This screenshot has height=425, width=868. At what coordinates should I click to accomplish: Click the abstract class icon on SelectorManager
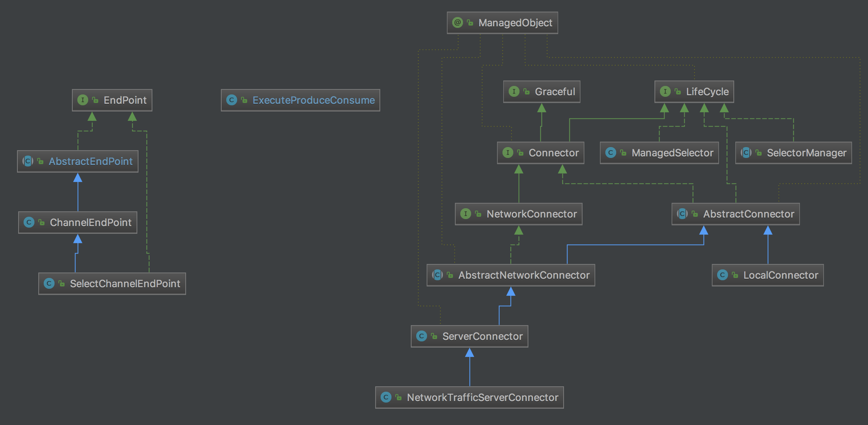click(746, 153)
